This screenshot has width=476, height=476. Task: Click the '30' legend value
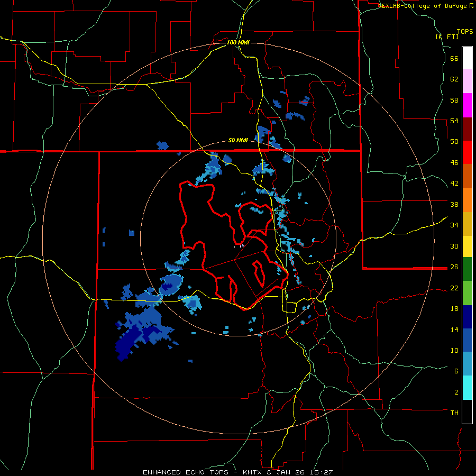[454, 246]
